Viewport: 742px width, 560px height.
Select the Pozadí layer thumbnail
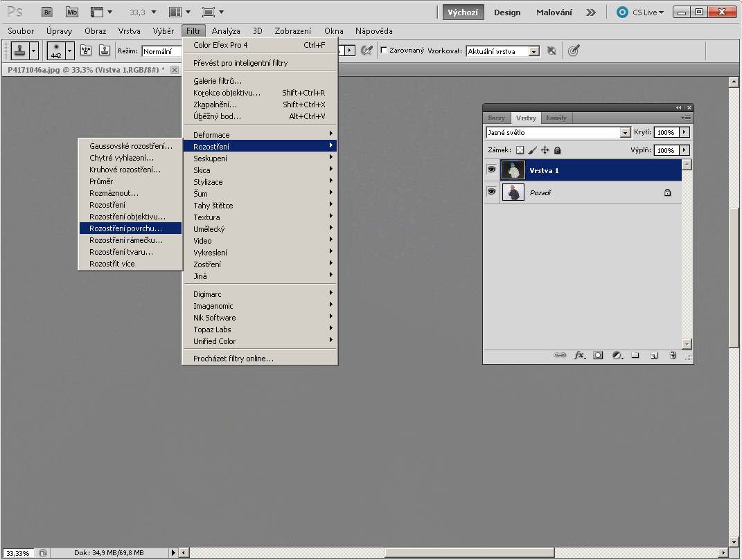[513, 192]
